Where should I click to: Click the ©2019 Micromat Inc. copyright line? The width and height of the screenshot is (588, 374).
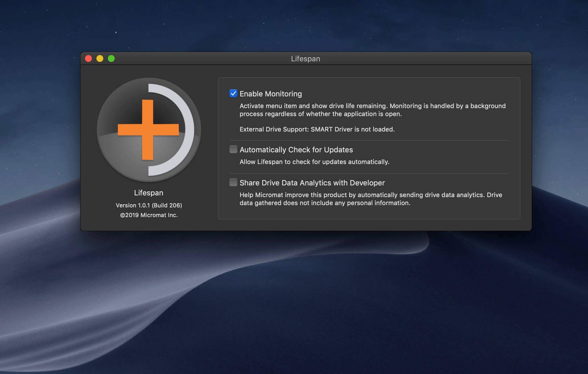pos(149,215)
